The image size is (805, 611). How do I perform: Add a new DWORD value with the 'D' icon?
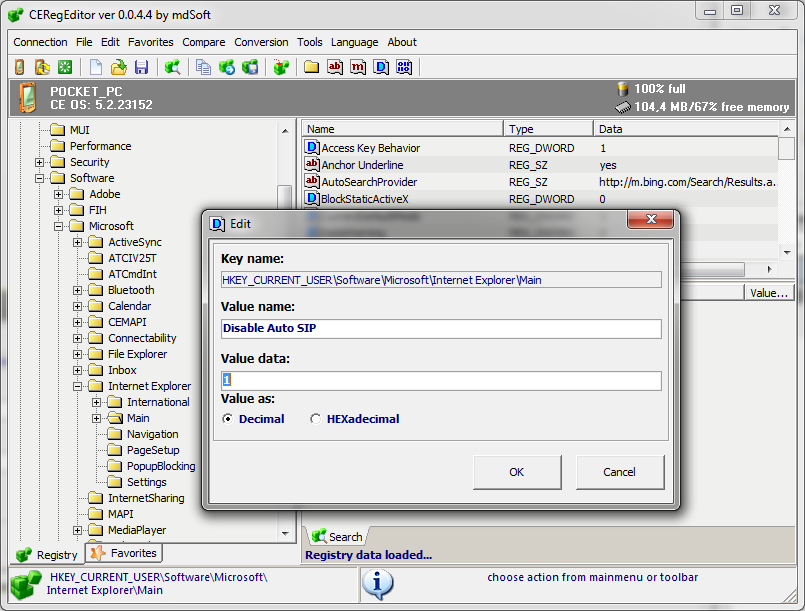(x=381, y=67)
